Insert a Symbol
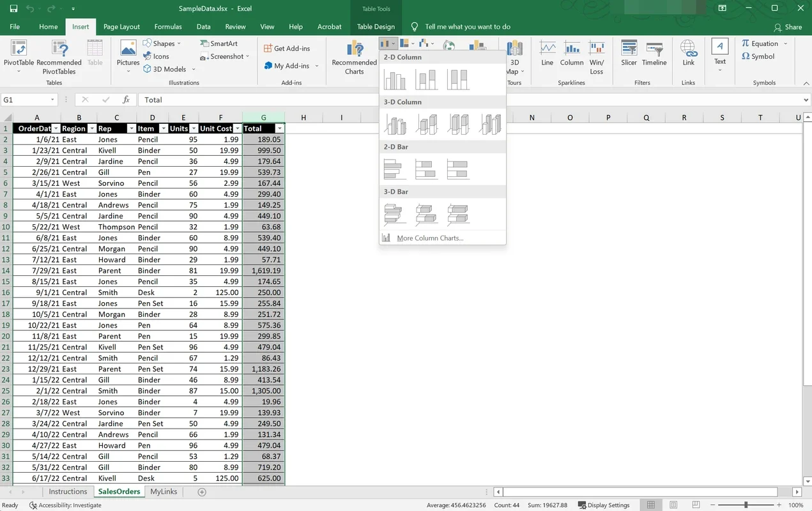This screenshot has height=511, width=812. tap(760, 56)
